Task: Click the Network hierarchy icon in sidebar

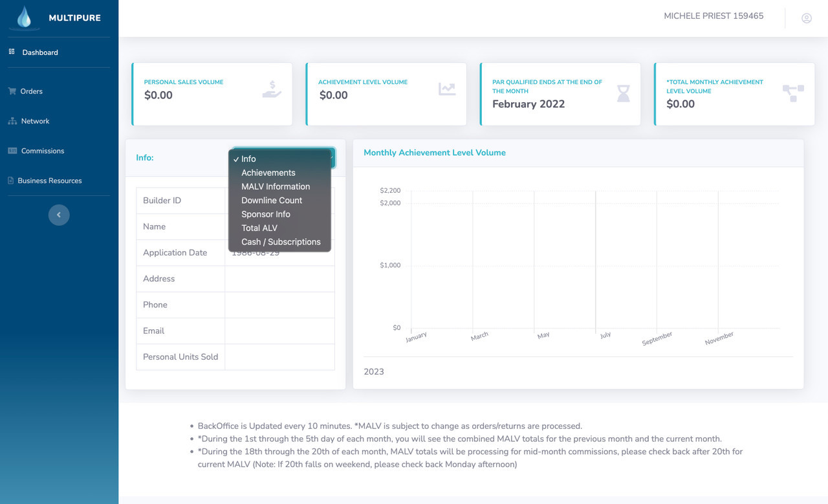Action: pyautogui.click(x=12, y=121)
